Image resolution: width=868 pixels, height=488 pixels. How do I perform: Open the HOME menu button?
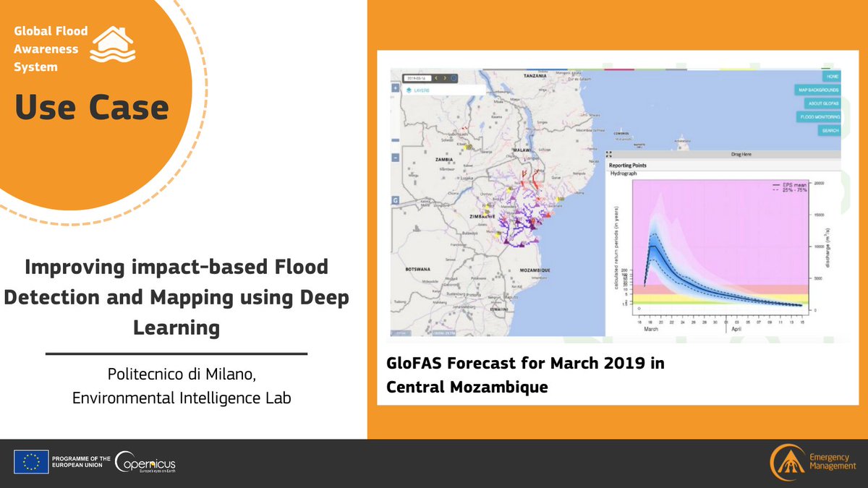tap(833, 76)
